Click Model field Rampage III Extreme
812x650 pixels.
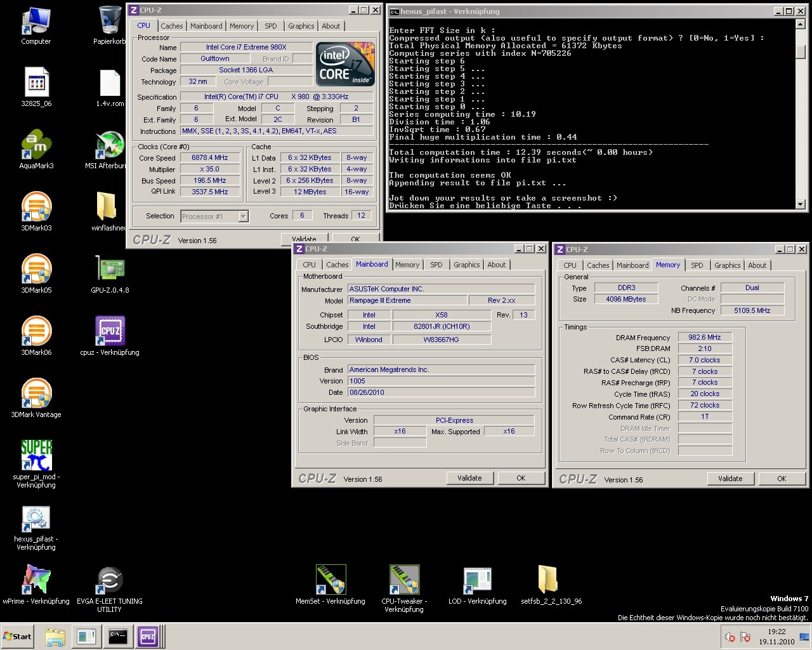tap(407, 300)
